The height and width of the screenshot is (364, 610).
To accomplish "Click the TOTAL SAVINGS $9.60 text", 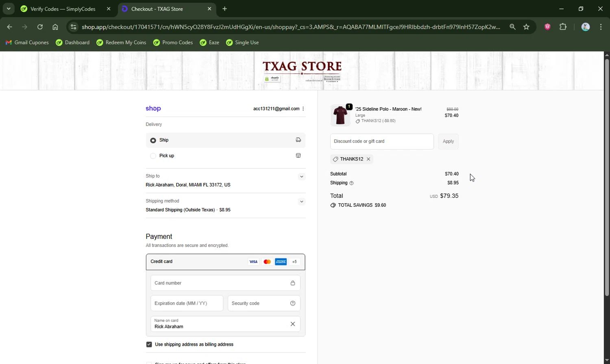I will 362,205.
